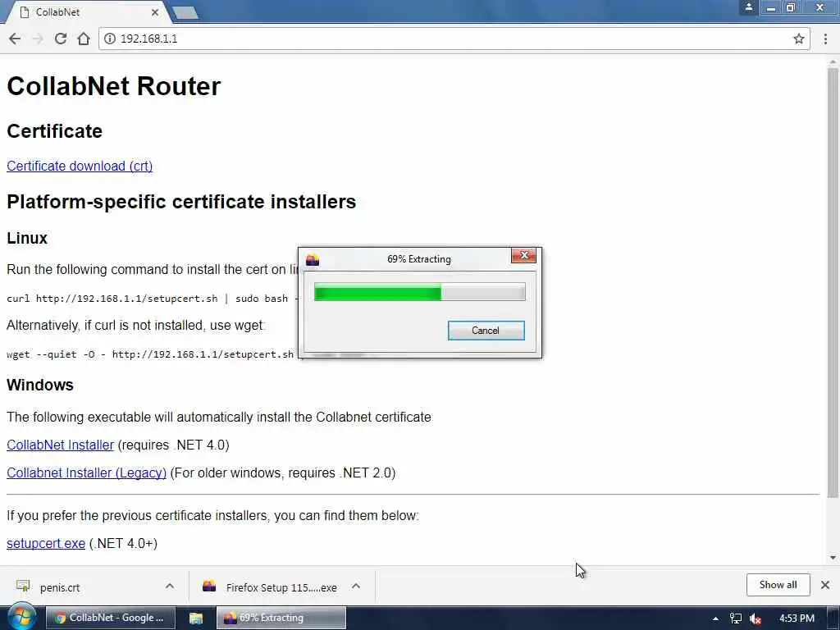
Task: Click the scrollbar down arrow
Action: pos(833,558)
